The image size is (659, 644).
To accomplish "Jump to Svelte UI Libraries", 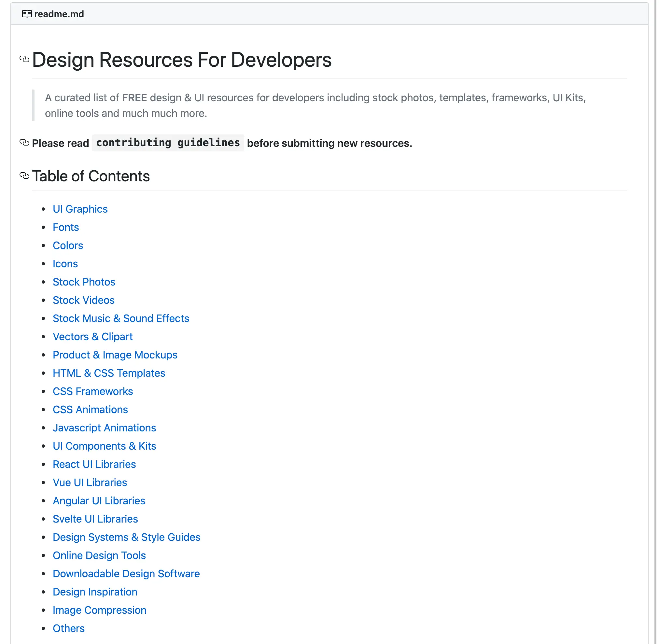I will coord(95,520).
